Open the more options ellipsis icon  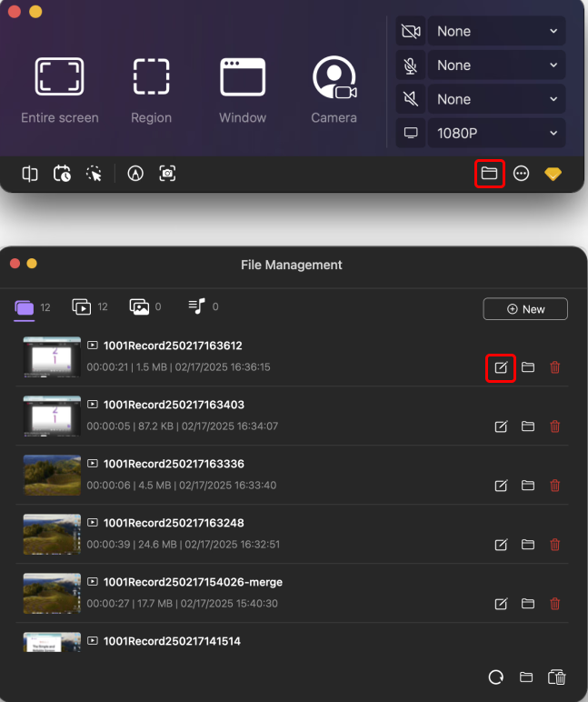click(x=521, y=174)
